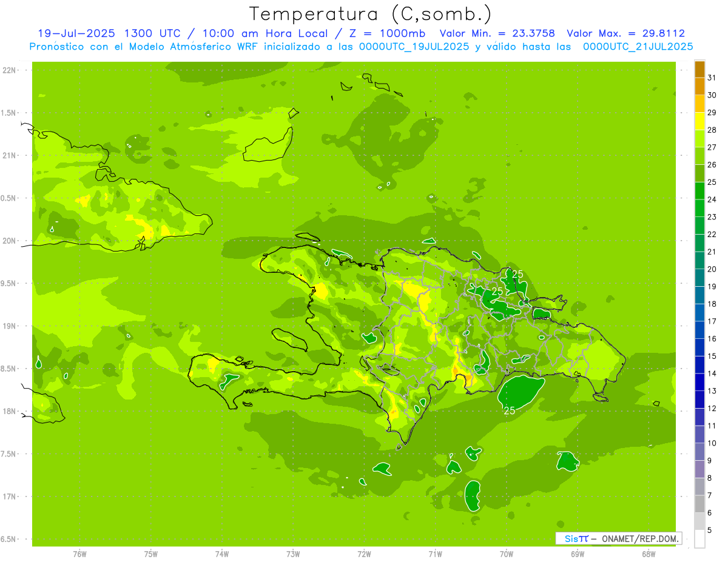728x562 pixels.
Task: Click the 25 contour label under the offshore green patch
Action: (510, 411)
